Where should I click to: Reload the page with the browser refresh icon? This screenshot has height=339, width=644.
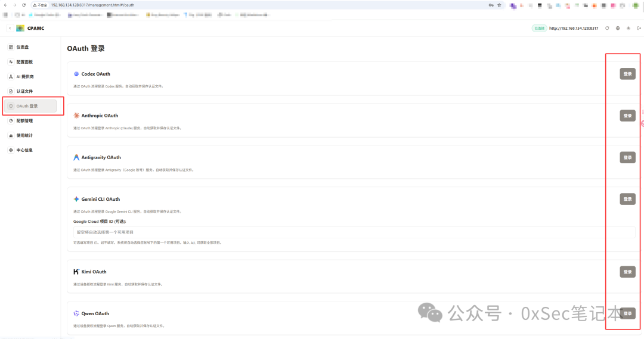pos(24,5)
